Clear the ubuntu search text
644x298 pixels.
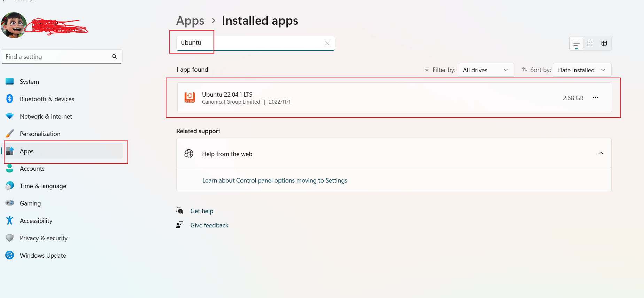[327, 43]
